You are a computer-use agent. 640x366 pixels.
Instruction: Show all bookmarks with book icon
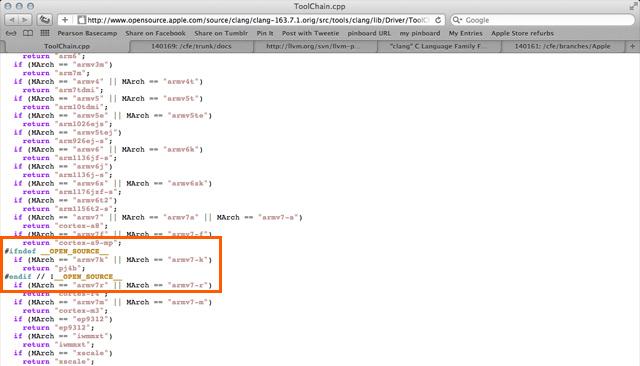[x=28, y=33]
